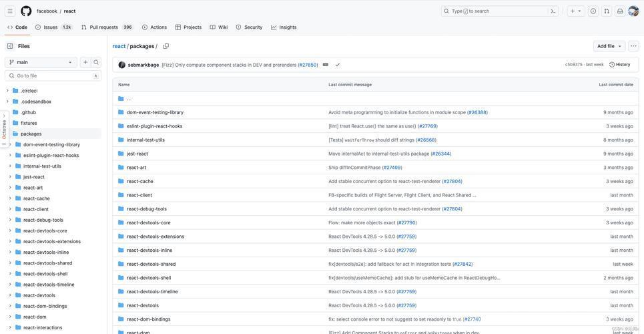Open pull request #27850 link
Viewport: 644px width, 334px height.
tap(308, 65)
